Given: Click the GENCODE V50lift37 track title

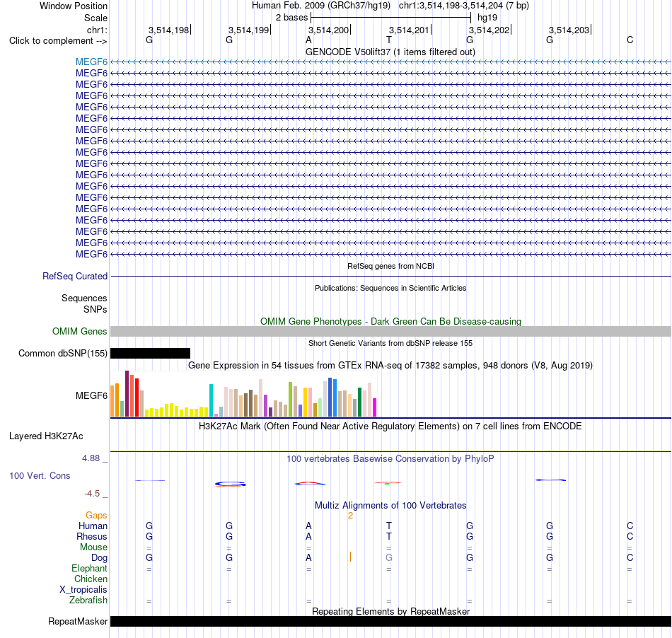Looking at the screenshot, I should tap(390, 52).
